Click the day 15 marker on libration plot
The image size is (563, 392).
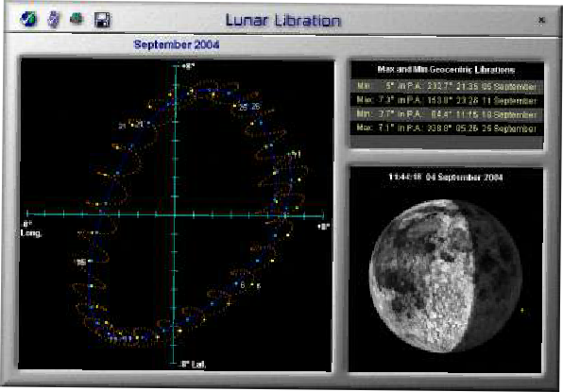[82, 262]
